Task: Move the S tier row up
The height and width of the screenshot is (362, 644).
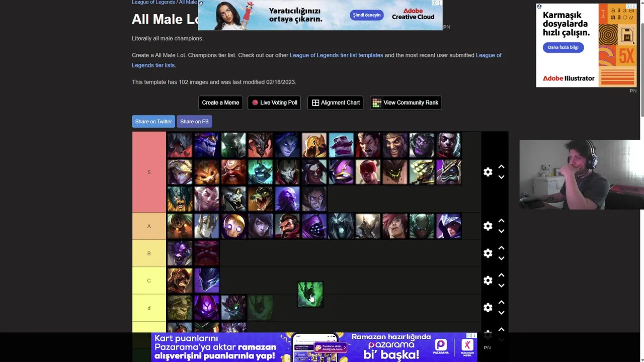Action: 501,167
